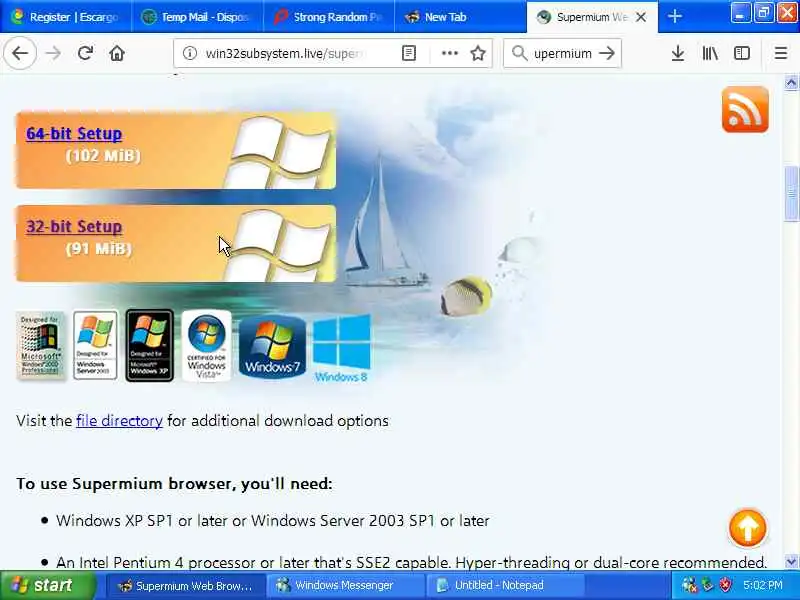Download the 64-bit Setup link
This screenshot has width=800, height=600.
[x=74, y=134]
